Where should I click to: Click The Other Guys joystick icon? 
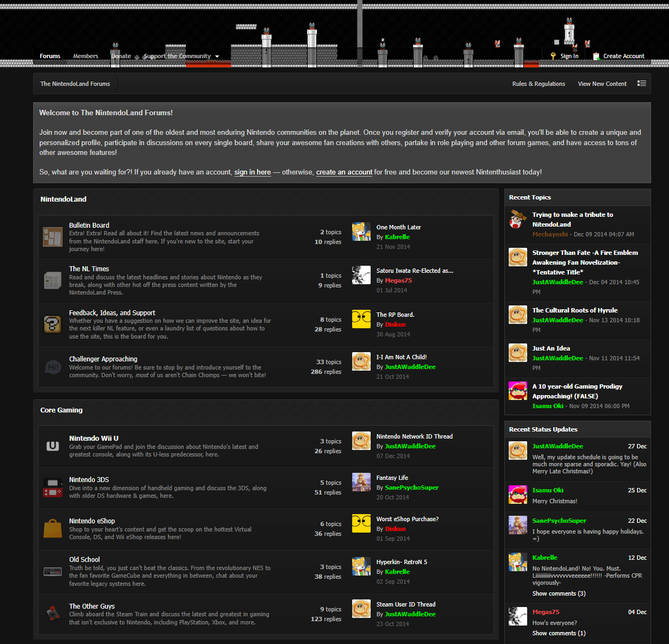pyautogui.click(x=53, y=614)
